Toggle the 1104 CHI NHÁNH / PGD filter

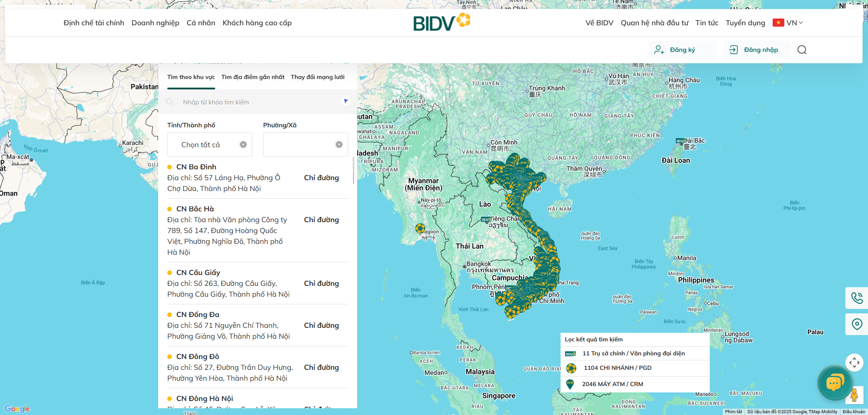click(617, 368)
